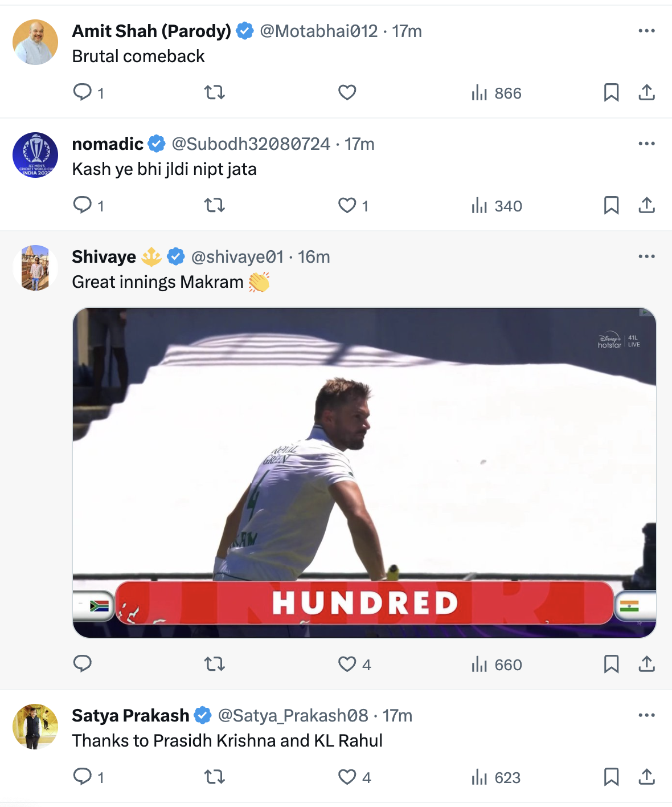
Task: Open more options on Shivaye's tweet
Action: coord(646,256)
